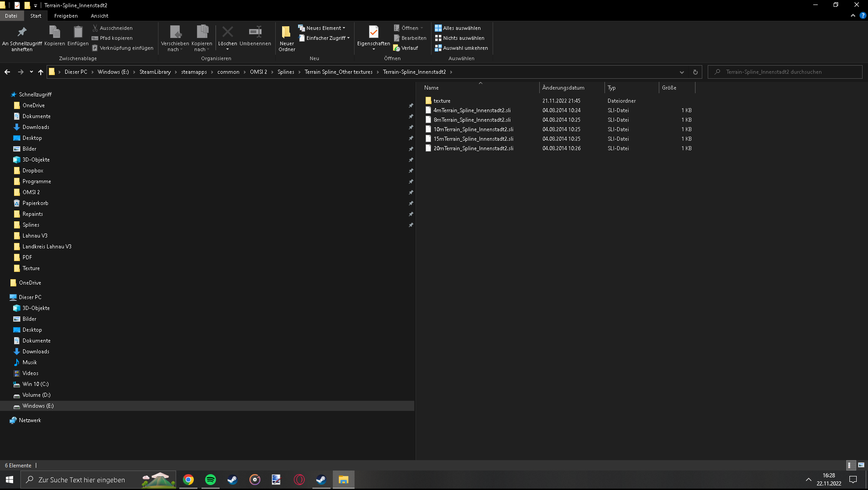This screenshot has height=490, width=868.
Task: Switch to the Freigeben ribbon tab
Action: coord(66,16)
